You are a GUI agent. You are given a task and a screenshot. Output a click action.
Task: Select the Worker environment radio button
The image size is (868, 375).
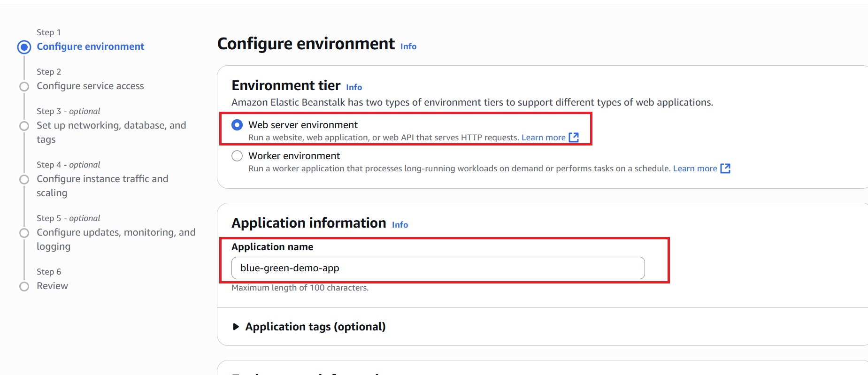[237, 156]
